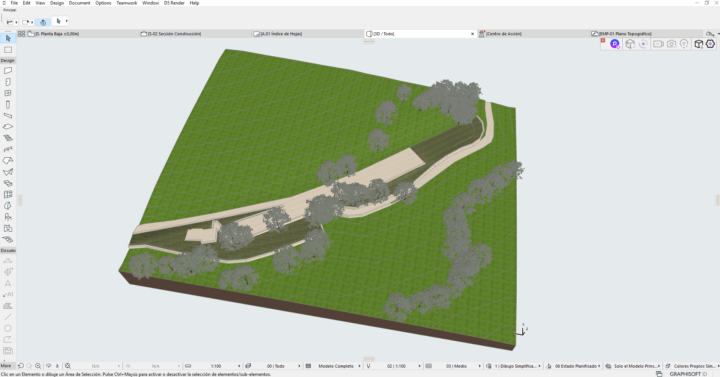
Task: Select the Mesh tool in the Design toolbox
Action: tap(8, 239)
